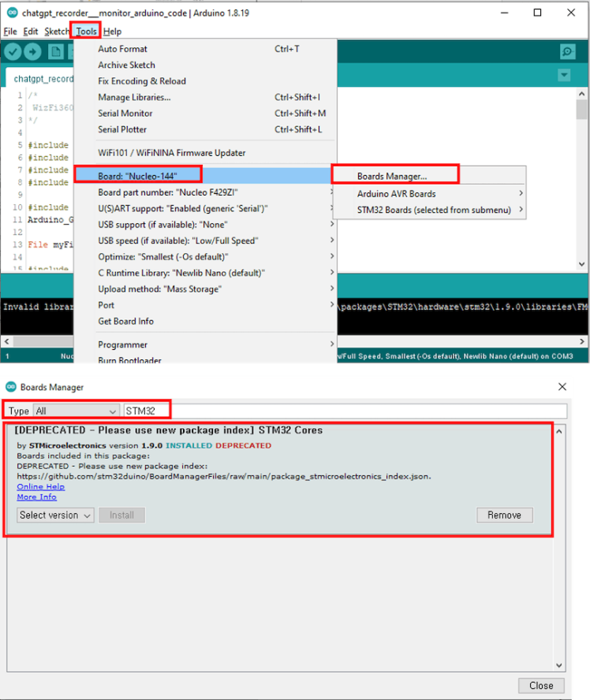Open the tab dropdown arrow in editor
The image size is (590, 700).
564,75
